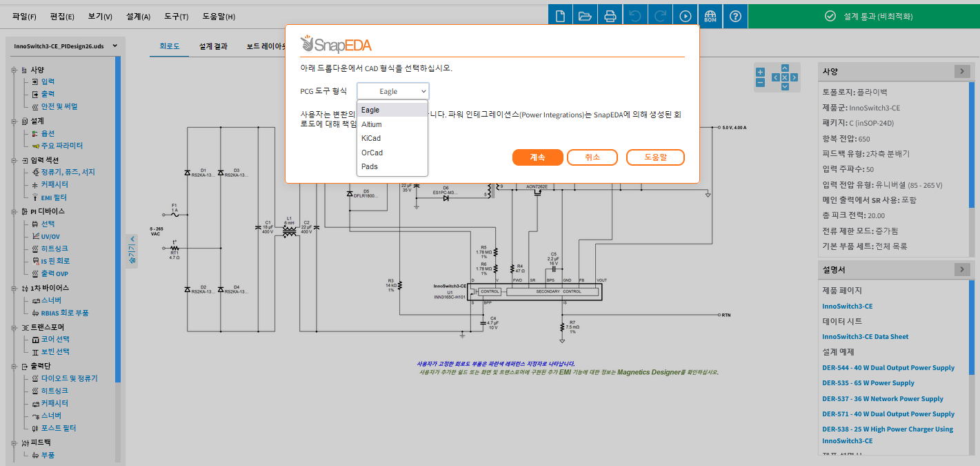Select KiCad from the format list
The image size is (980, 466).
click(x=371, y=138)
